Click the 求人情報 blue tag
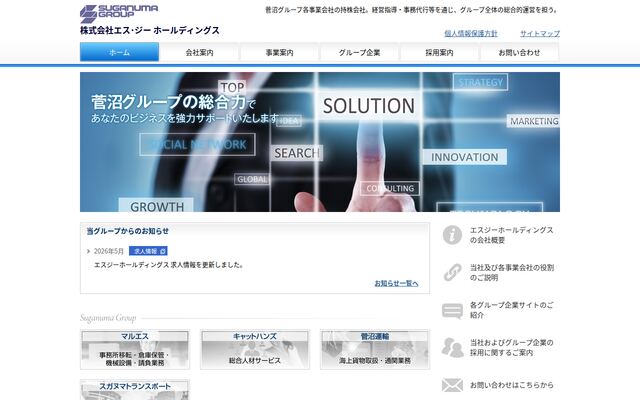Viewport: 640px width, 400px height. 148,251
